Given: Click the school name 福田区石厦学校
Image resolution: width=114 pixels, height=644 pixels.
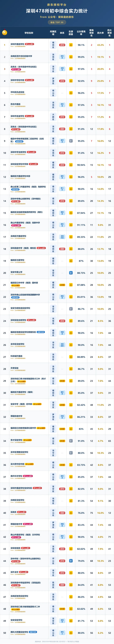Looking at the screenshot, I should [x=17, y=260].
